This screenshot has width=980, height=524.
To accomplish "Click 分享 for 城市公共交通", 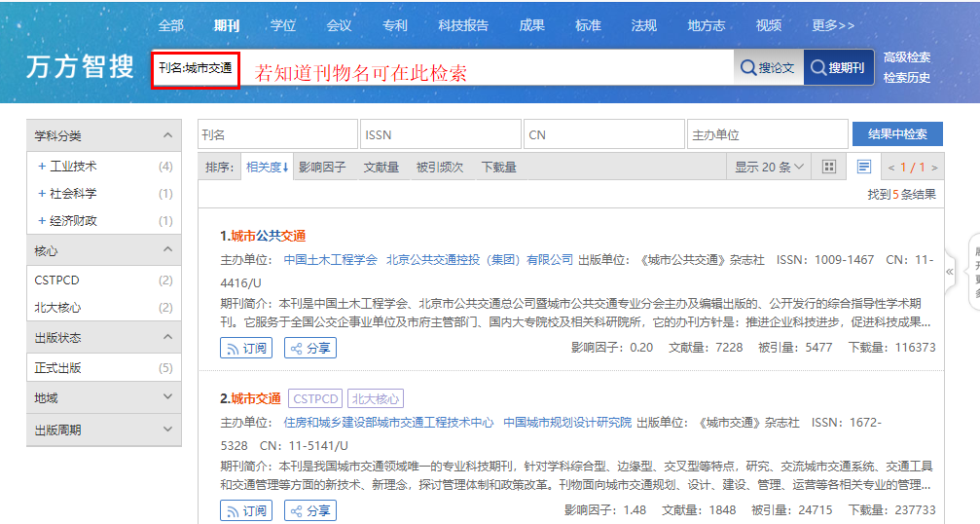I will click(310, 348).
